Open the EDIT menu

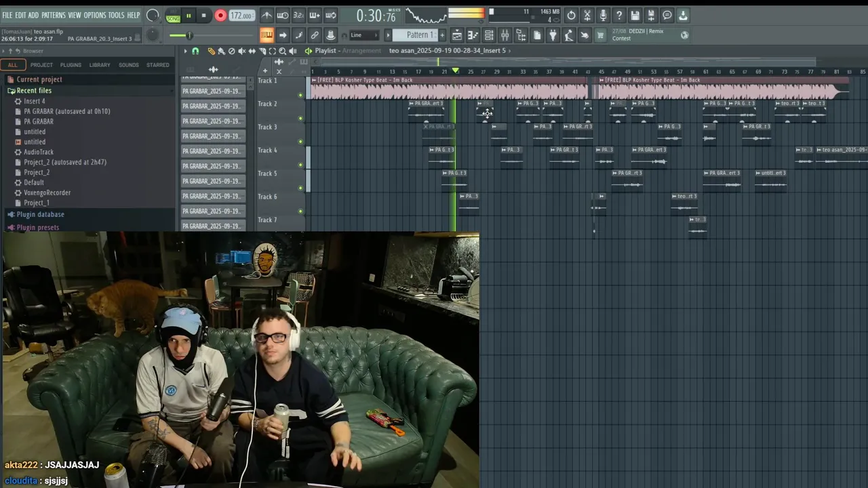pos(20,15)
